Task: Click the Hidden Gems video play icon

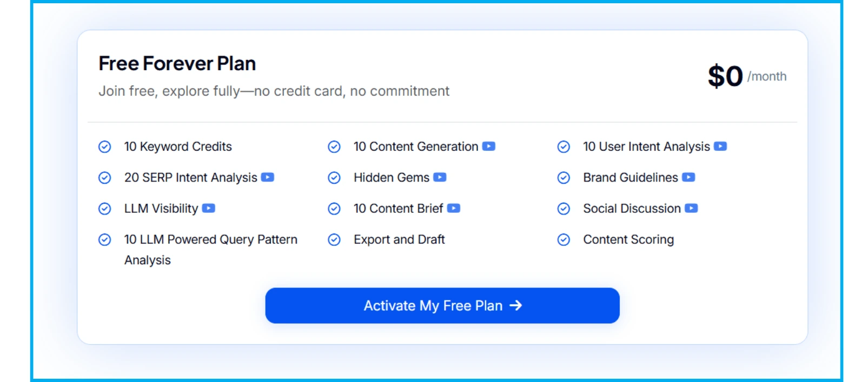Action: 441,177
